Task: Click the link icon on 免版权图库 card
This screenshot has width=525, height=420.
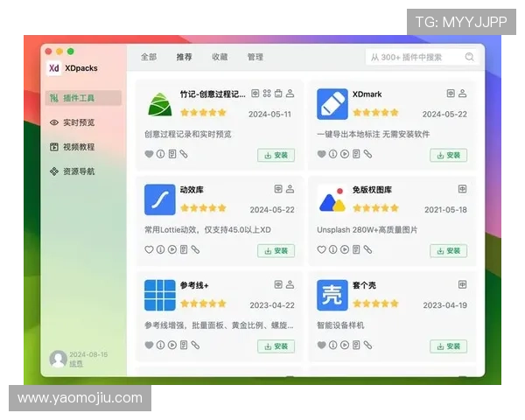Action: [367, 249]
